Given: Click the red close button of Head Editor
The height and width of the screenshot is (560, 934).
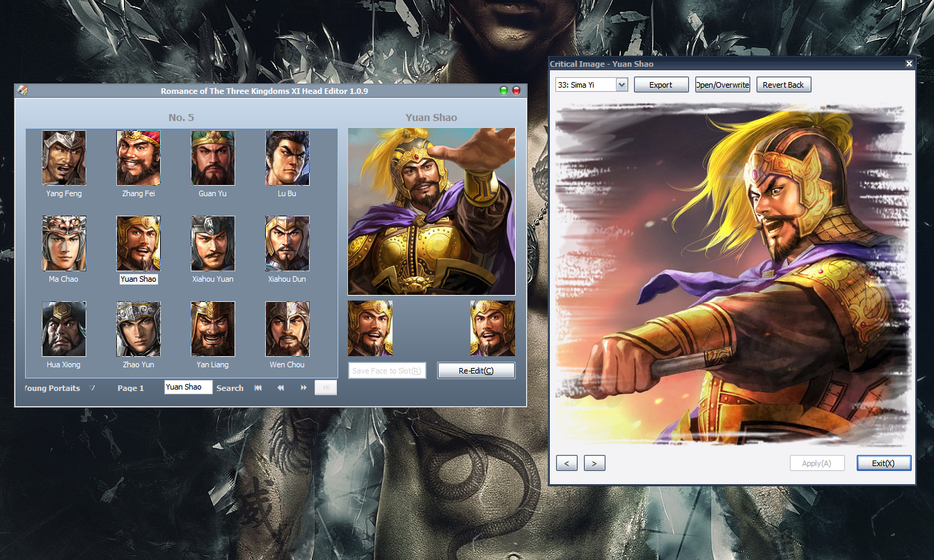Looking at the screenshot, I should [516, 90].
